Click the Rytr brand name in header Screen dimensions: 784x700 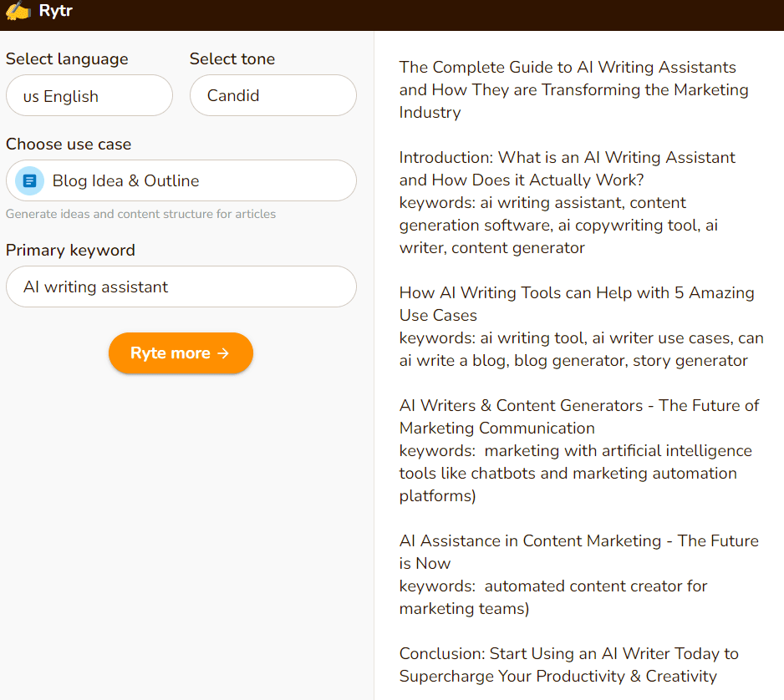[56, 11]
